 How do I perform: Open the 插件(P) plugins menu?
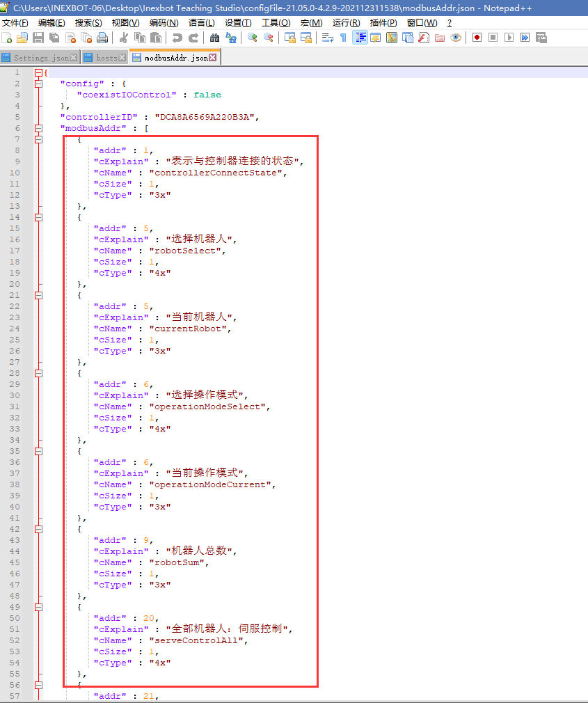(x=383, y=23)
